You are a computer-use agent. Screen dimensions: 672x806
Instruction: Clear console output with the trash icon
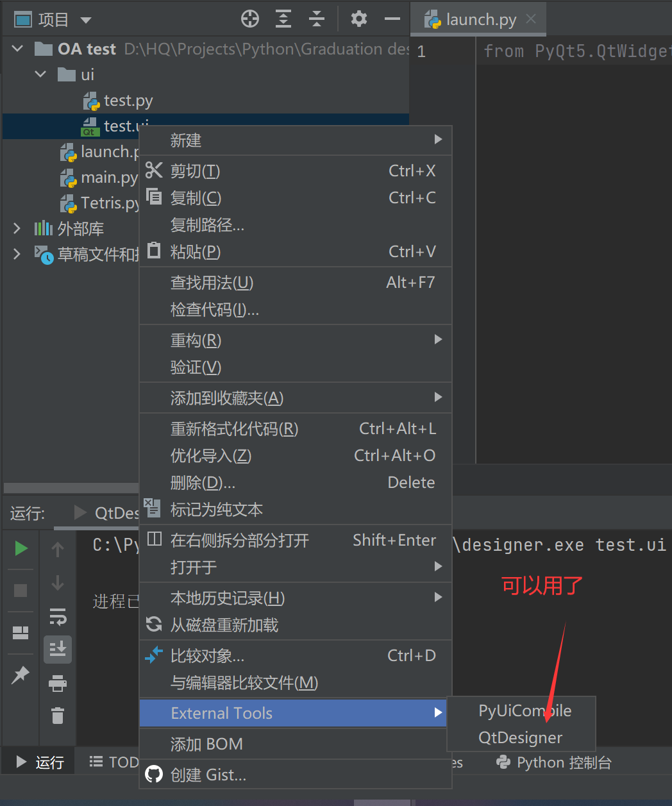coord(58,716)
